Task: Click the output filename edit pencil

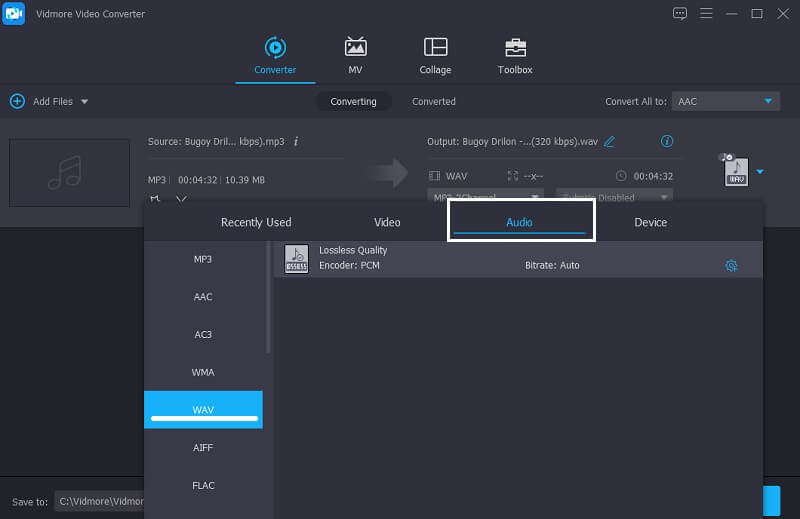Action: (609, 141)
